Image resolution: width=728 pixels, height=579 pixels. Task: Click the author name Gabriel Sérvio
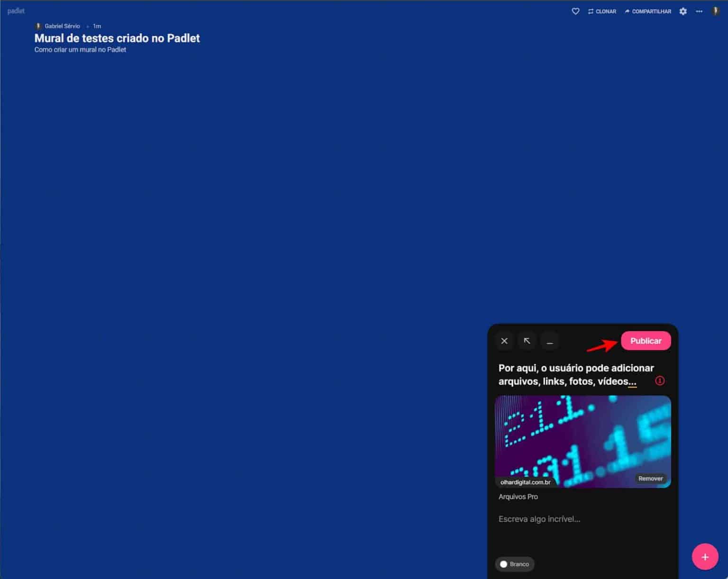62,26
